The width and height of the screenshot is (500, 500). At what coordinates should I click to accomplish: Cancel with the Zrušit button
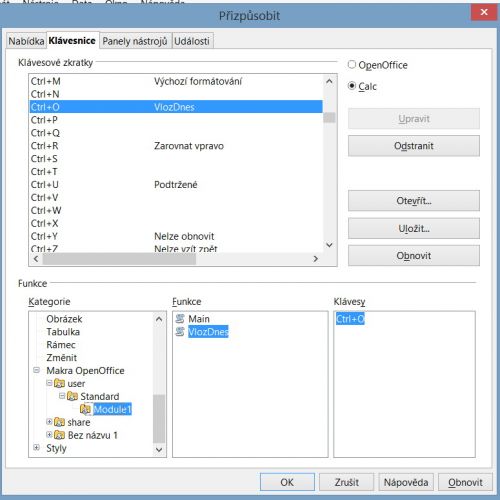pyautogui.click(x=346, y=482)
